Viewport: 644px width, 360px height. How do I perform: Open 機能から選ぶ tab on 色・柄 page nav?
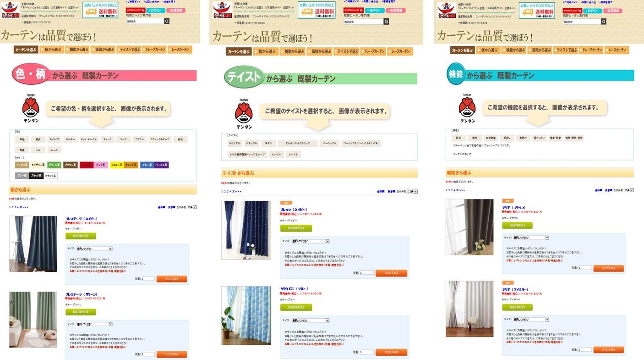[78, 50]
